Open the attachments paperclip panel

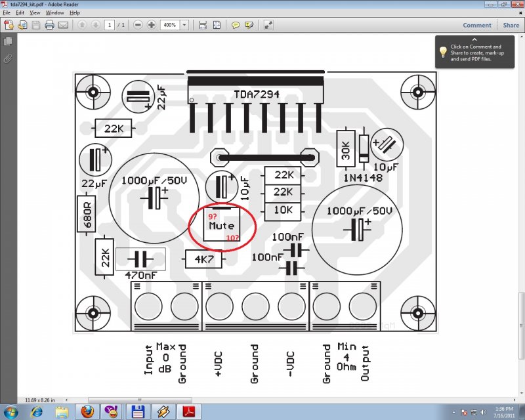pyautogui.click(x=8, y=59)
